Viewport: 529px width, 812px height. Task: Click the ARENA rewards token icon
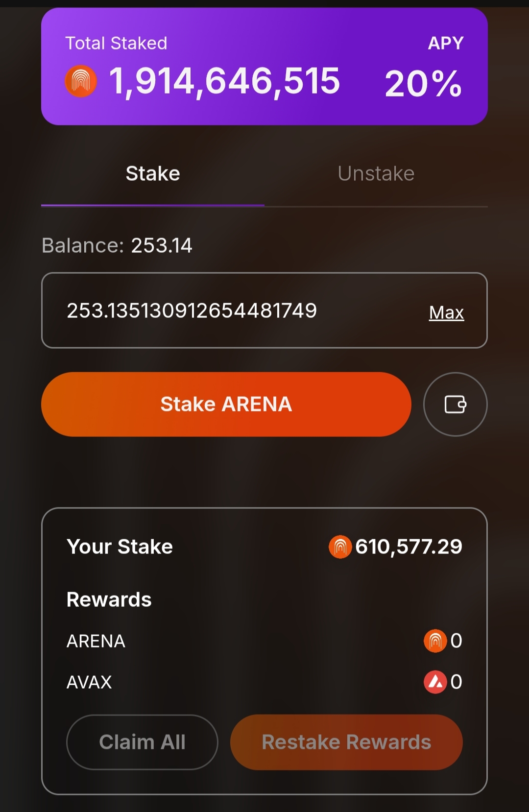click(435, 641)
